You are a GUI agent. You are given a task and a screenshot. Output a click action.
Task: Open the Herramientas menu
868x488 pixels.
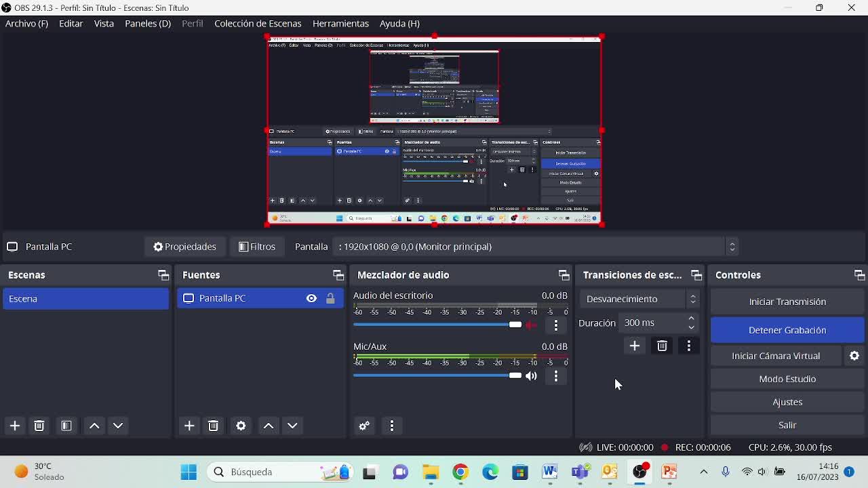[340, 23]
